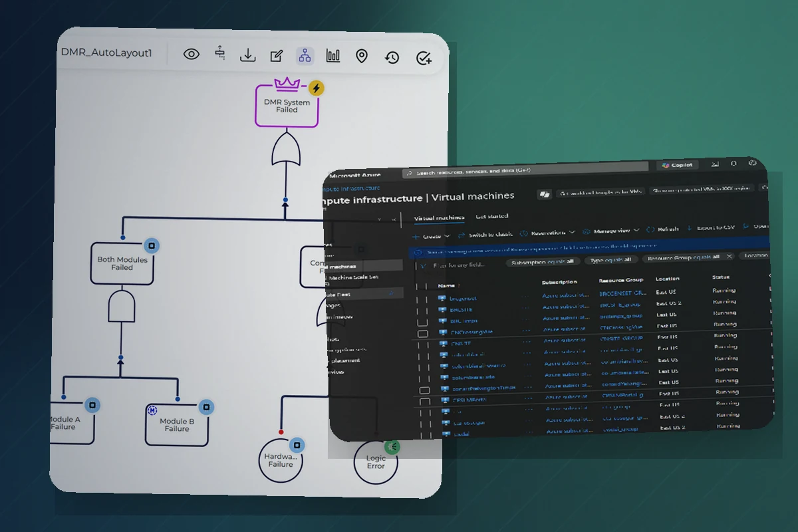
Task: Collapse the Azure sidebar with double chevron
Action: [394, 219]
